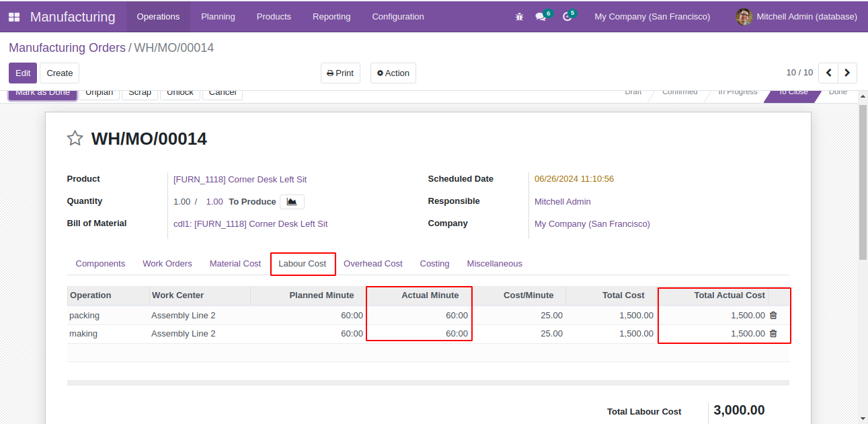Open Mitchell Admin user menu
This screenshot has height=424, width=868.
(797, 17)
